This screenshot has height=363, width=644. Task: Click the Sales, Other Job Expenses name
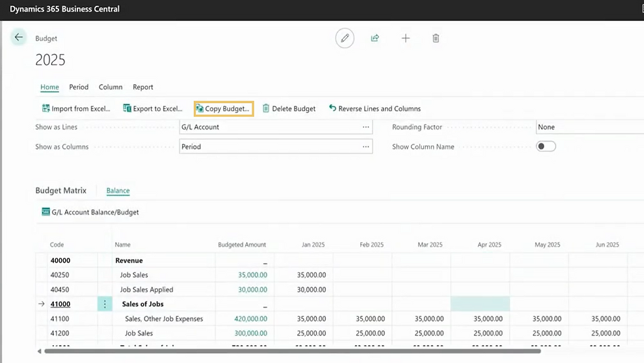(164, 318)
